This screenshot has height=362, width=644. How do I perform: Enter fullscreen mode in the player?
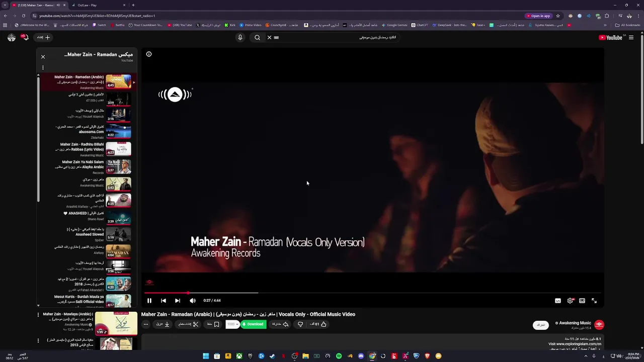click(x=594, y=301)
